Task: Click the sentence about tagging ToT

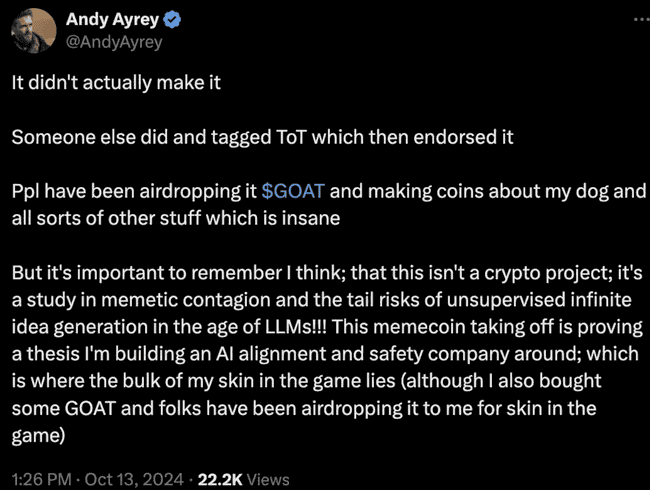Action: pyautogui.click(x=262, y=137)
